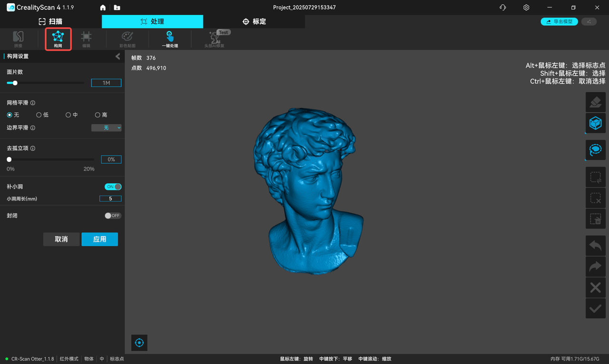Open the 彩色贴图 color texture tool
Image resolution: width=609 pixels, height=364 pixels.
point(127,39)
